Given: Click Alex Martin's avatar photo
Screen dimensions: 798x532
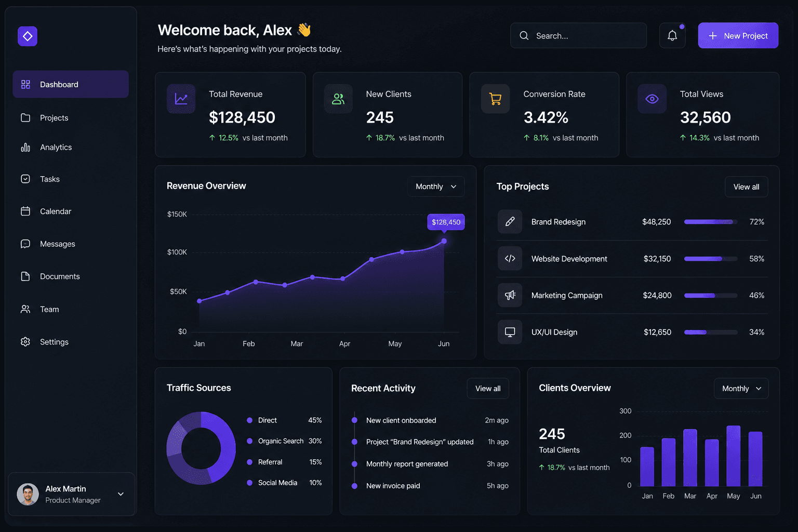Looking at the screenshot, I should pyautogui.click(x=28, y=494).
